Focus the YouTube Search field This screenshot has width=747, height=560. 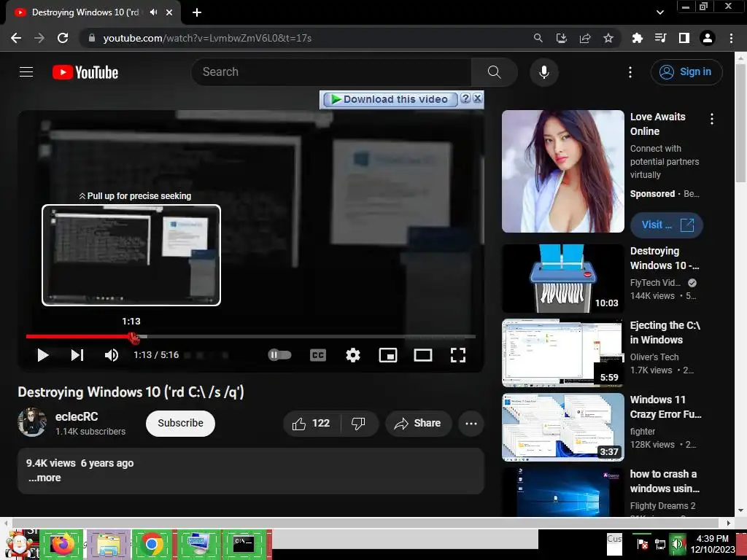(331, 72)
